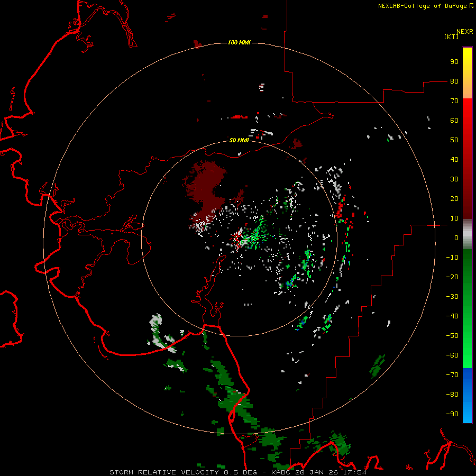Pick the blue band at the color bar bottom
The height and width of the screenshot is (476, 476).
tap(467, 395)
